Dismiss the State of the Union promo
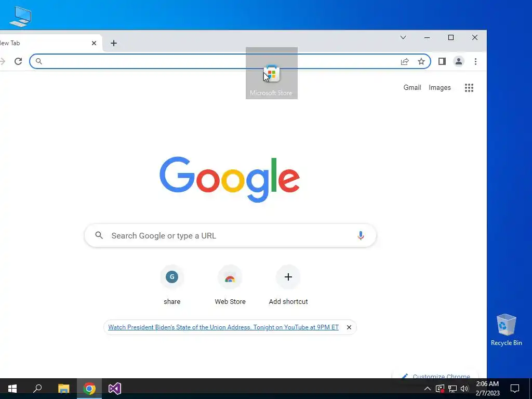532x399 pixels. [349, 327]
